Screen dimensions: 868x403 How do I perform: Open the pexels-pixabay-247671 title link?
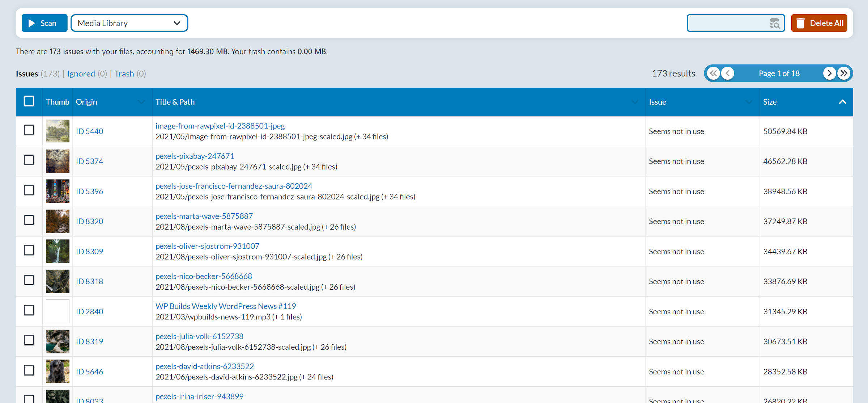click(195, 156)
